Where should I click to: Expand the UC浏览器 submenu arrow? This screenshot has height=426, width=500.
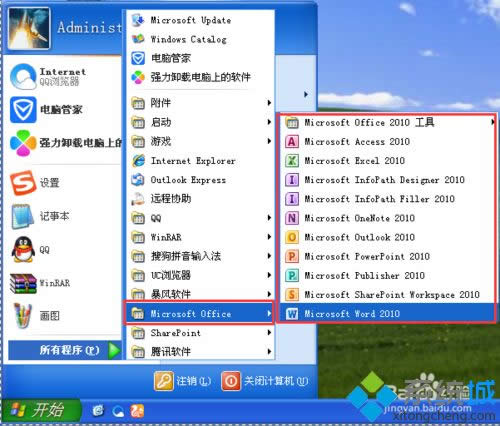point(269,275)
